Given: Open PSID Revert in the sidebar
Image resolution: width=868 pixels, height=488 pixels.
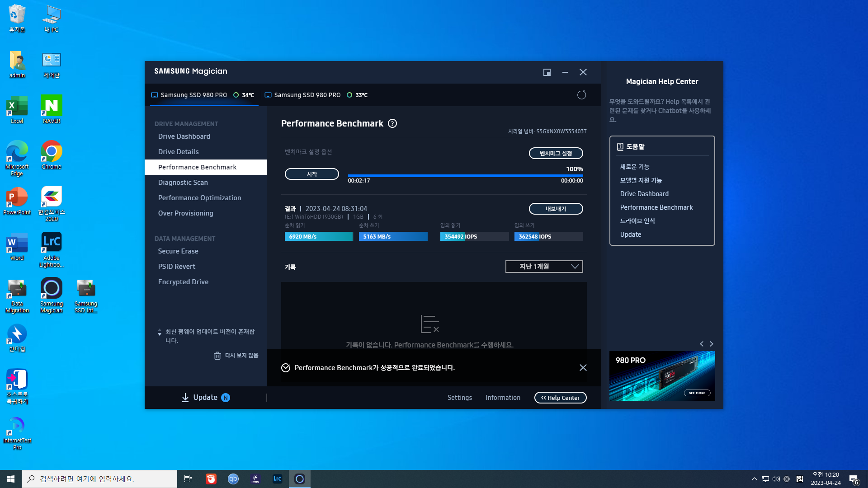Looking at the screenshot, I should (x=177, y=267).
